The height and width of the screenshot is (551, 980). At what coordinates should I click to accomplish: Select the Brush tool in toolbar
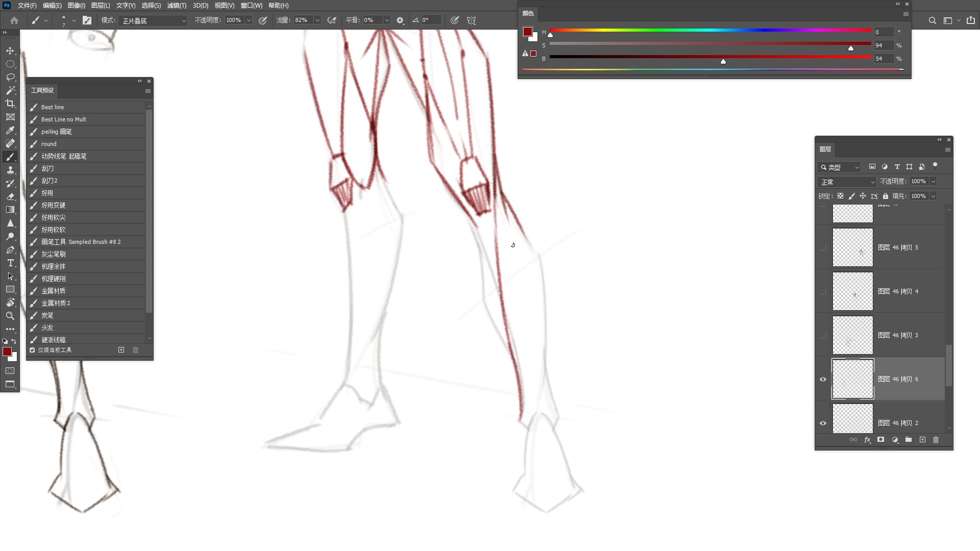(x=10, y=157)
